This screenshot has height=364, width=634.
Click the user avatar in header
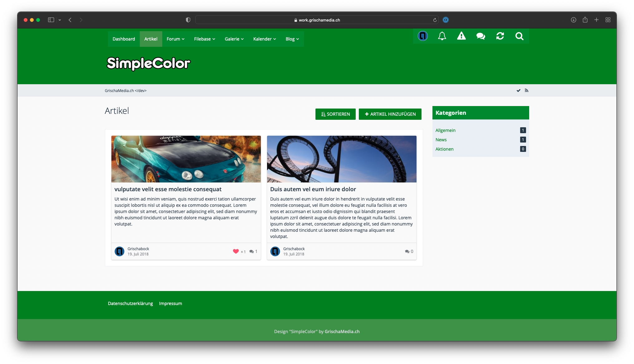point(422,36)
